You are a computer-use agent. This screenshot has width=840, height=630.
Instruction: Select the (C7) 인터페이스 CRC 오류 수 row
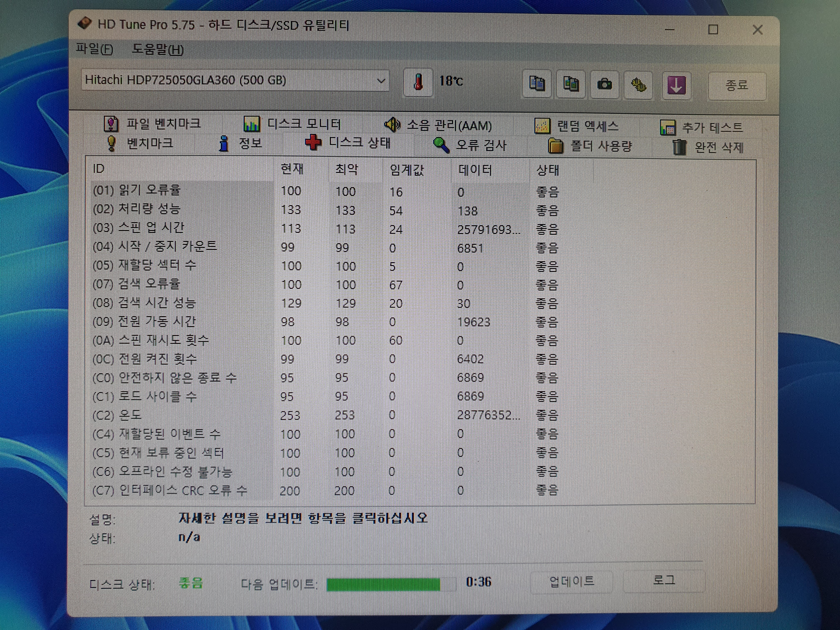click(x=326, y=490)
